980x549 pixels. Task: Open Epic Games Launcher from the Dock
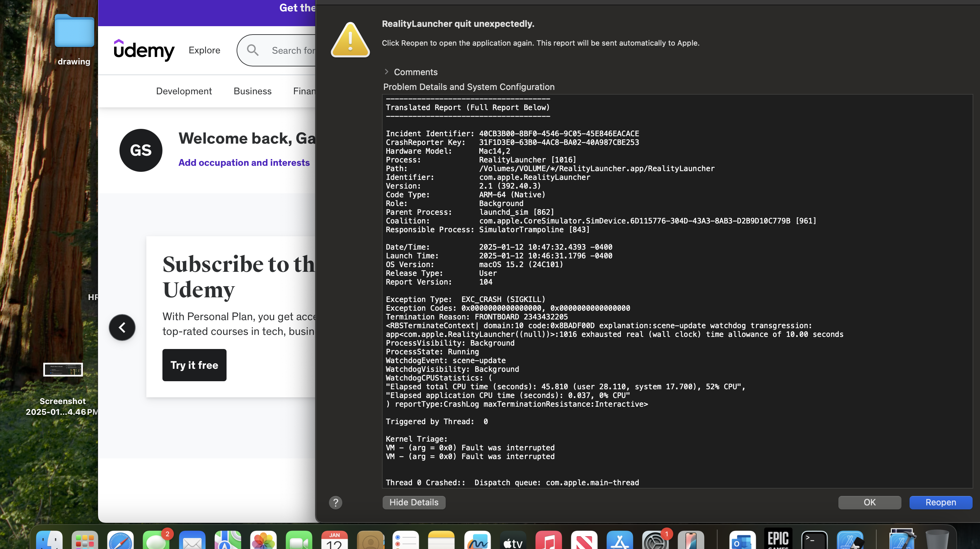(x=778, y=538)
